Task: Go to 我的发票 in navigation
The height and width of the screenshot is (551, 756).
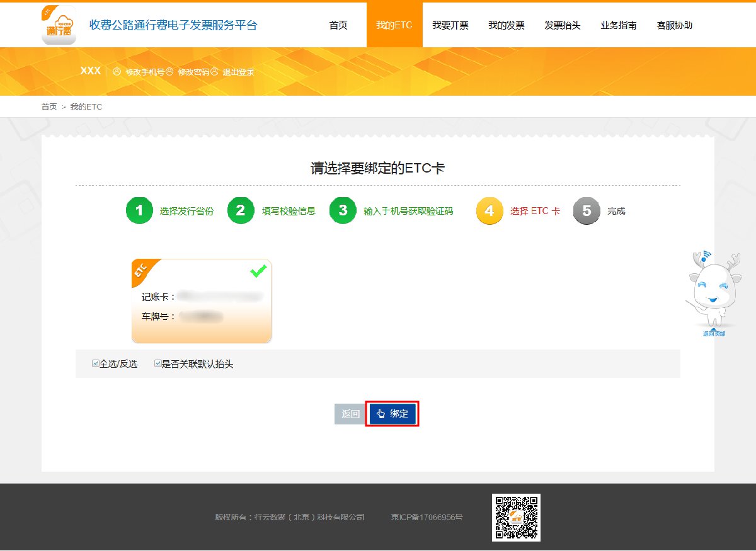Action: pos(507,25)
